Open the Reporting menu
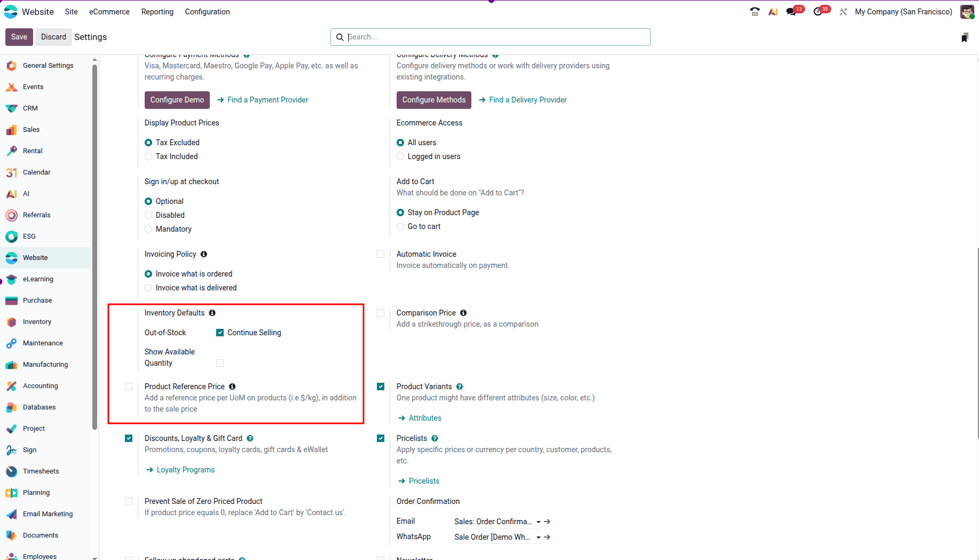Image resolution: width=979 pixels, height=560 pixels. point(157,12)
